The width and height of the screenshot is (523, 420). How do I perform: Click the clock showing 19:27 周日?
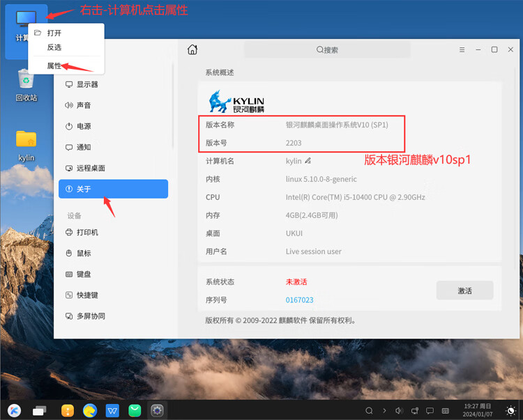(478, 410)
